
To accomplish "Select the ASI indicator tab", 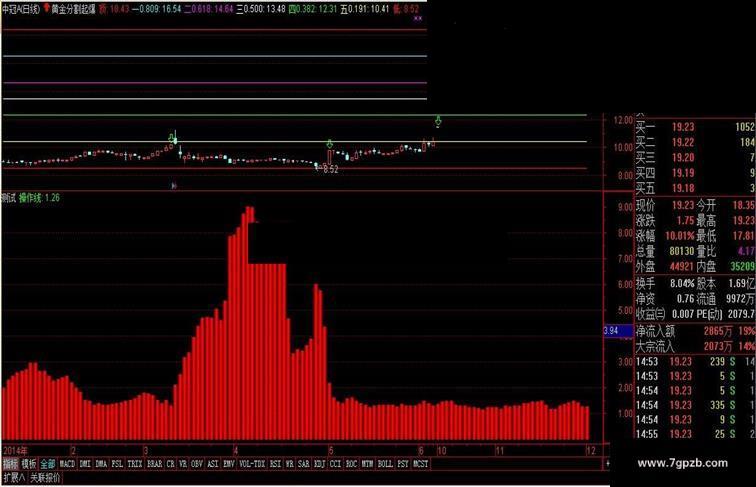I will (x=213, y=464).
